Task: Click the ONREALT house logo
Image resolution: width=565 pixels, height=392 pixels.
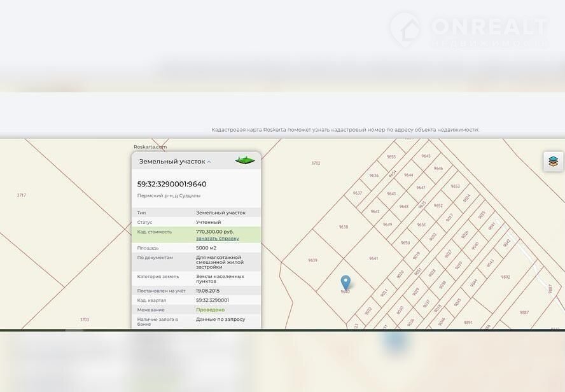Action: pyautogui.click(x=405, y=29)
